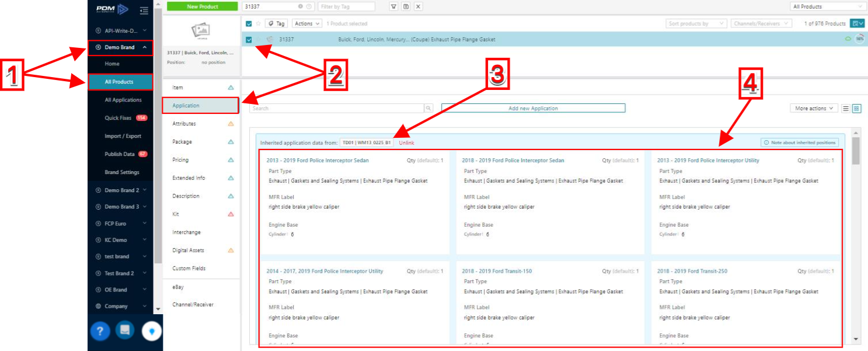
Task: Open the More actions dropdown
Action: [x=814, y=109]
